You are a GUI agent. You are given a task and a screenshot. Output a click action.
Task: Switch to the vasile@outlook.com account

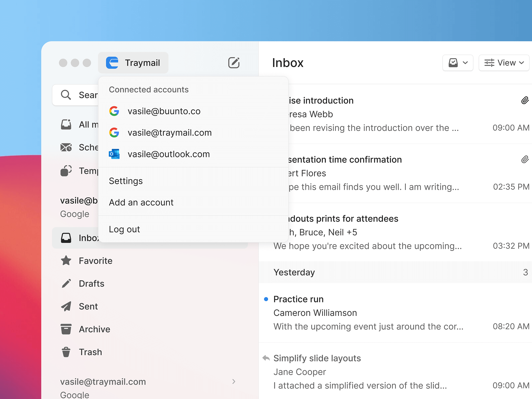click(169, 154)
